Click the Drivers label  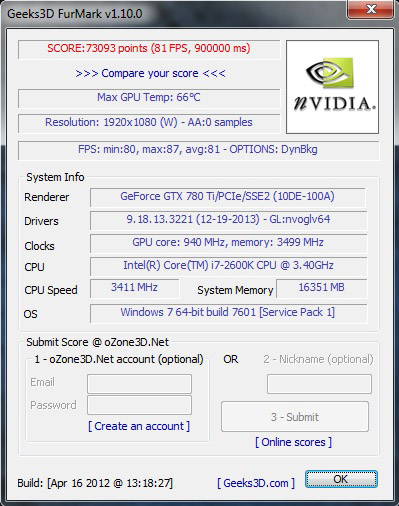click(x=41, y=221)
